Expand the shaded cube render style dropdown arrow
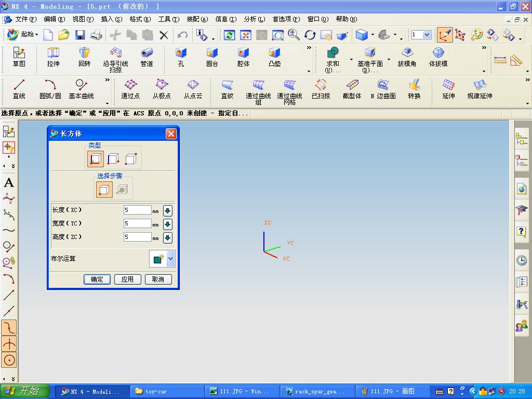 pyautogui.click(x=373, y=35)
